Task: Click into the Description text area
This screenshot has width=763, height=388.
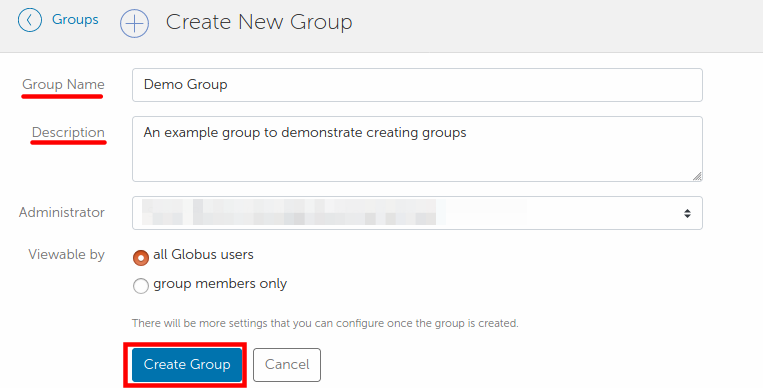Action: [417, 149]
